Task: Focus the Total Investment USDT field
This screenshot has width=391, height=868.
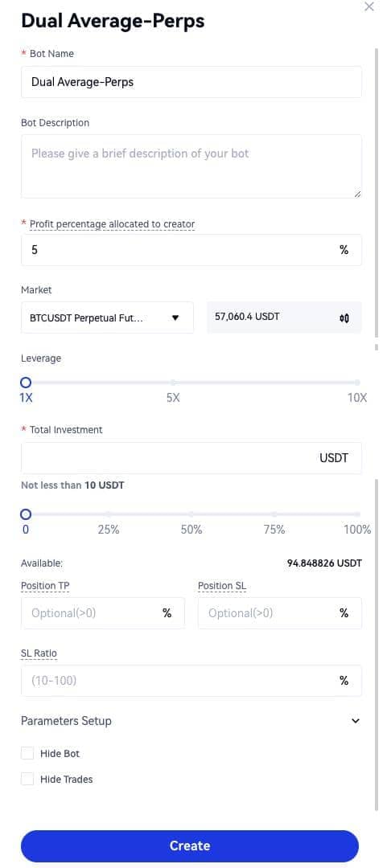Action: [191, 458]
